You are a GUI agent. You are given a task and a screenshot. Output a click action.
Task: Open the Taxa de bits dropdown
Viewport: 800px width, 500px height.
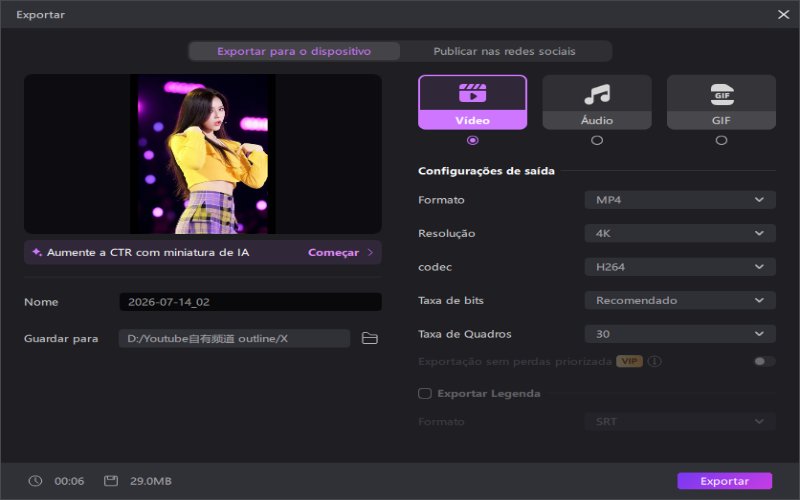tap(680, 301)
